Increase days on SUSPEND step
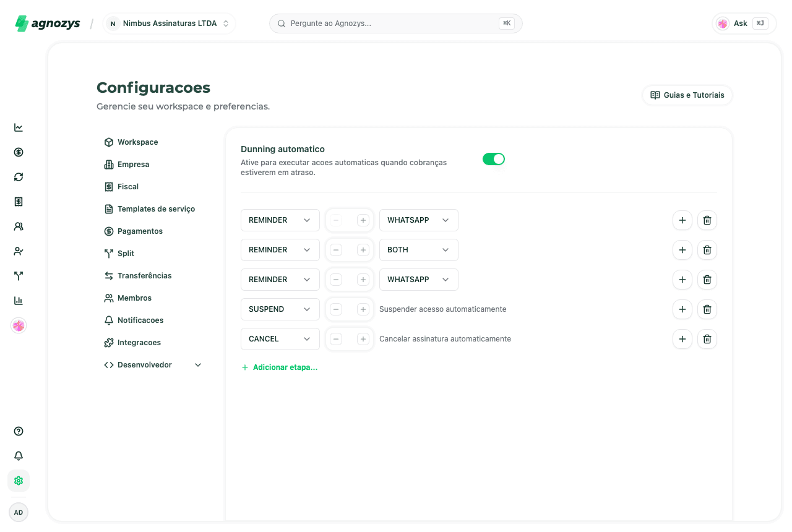Screen dimensions: 792x532 point(363,309)
